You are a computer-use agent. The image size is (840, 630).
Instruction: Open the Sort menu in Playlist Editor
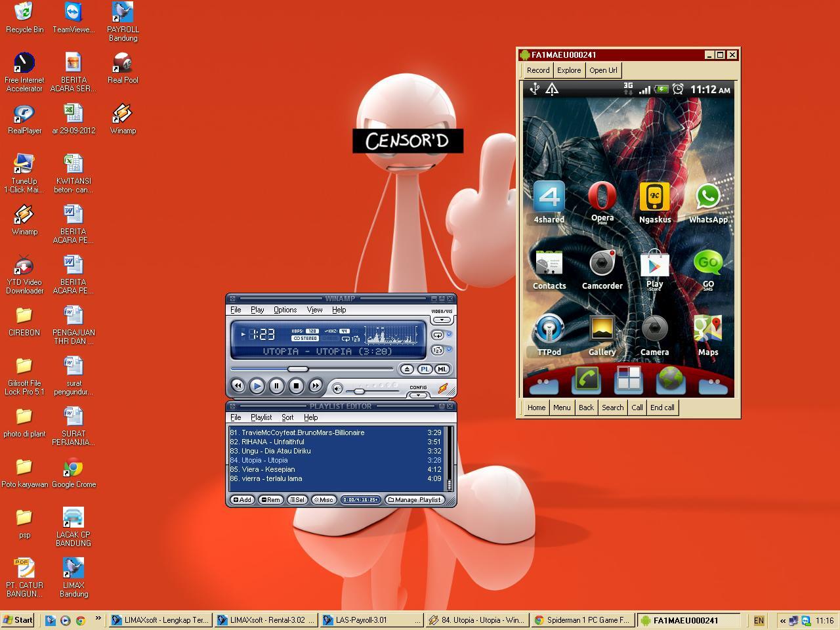287,417
